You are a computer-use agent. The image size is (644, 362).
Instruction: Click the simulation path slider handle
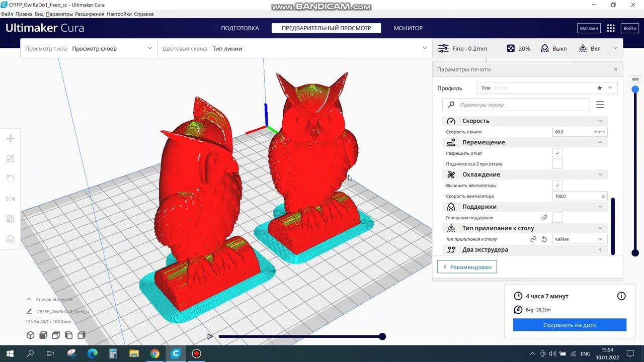click(382, 336)
